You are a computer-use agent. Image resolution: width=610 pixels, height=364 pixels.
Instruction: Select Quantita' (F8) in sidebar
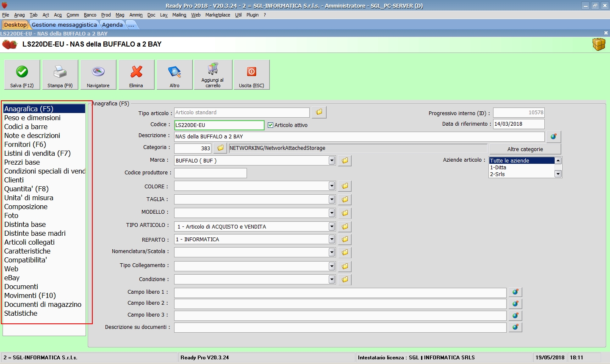click(44, 189)
